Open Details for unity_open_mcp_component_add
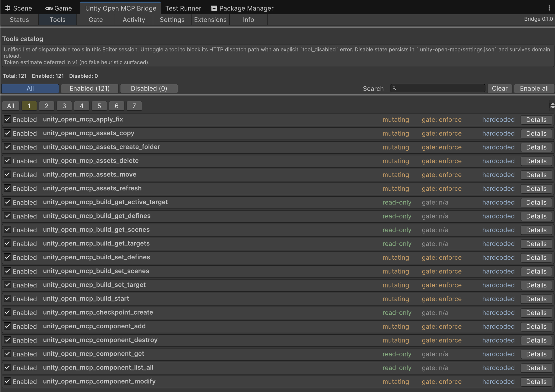The width and height of the screenshot is (555, 392). point(536,326)
